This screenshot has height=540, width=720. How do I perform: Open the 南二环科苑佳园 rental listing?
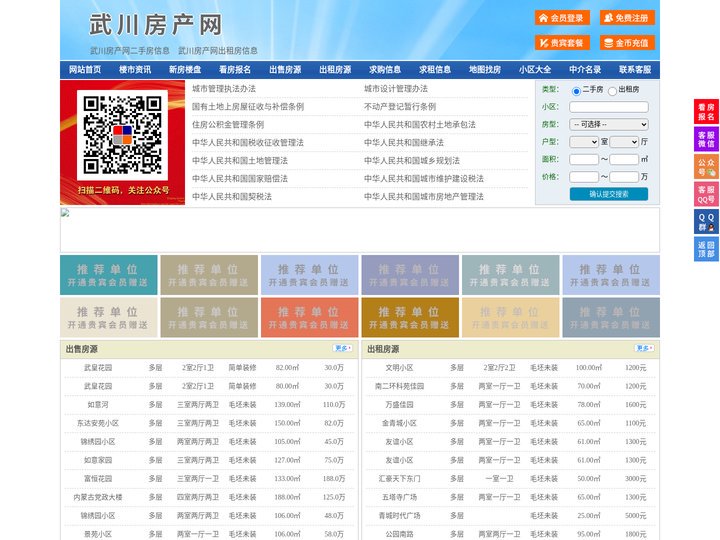[399, 386]
